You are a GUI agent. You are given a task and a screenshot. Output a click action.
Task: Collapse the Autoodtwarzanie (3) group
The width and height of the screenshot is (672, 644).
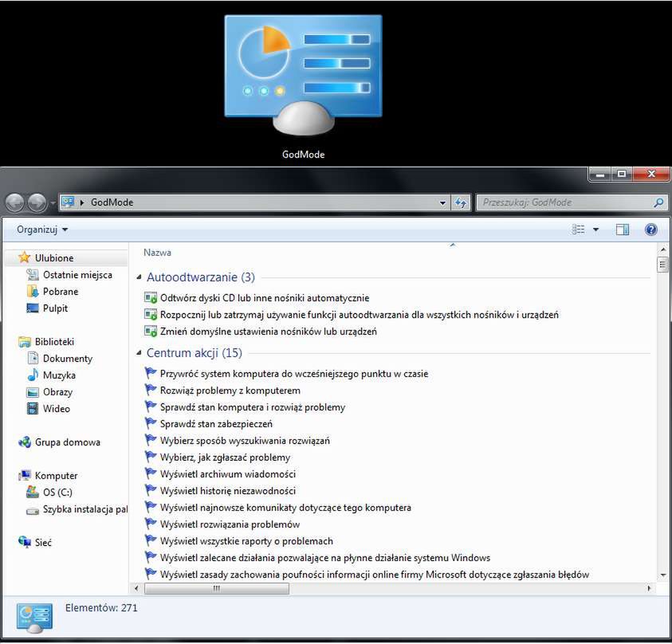coord(139,277)
